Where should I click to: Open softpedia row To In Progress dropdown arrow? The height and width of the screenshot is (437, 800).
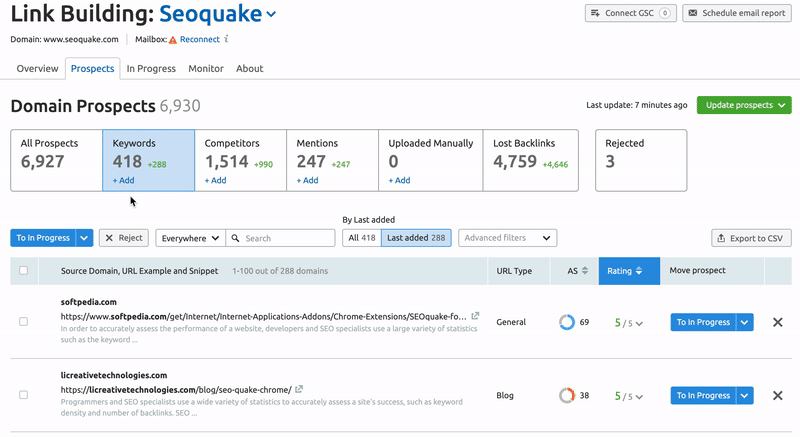click(745, 322)
